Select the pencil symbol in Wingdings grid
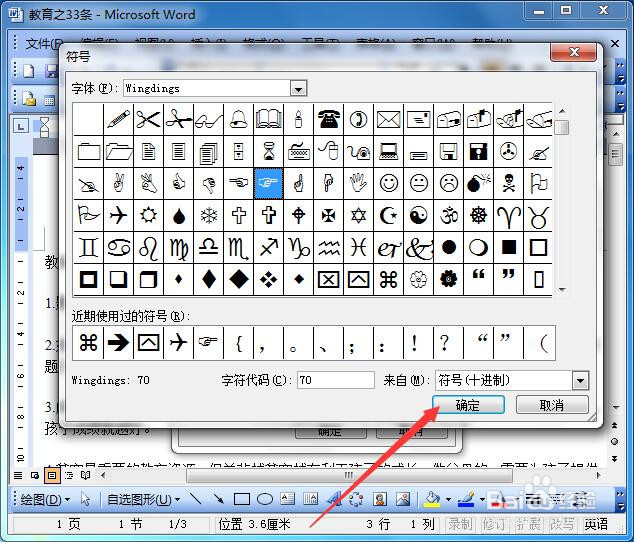Viewport: 634px width, 542px height. point(118,120)
